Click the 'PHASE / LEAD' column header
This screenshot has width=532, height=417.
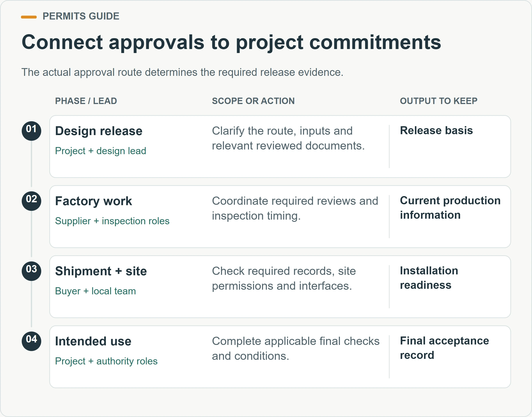pyautogui.click(x=86, y=101)
